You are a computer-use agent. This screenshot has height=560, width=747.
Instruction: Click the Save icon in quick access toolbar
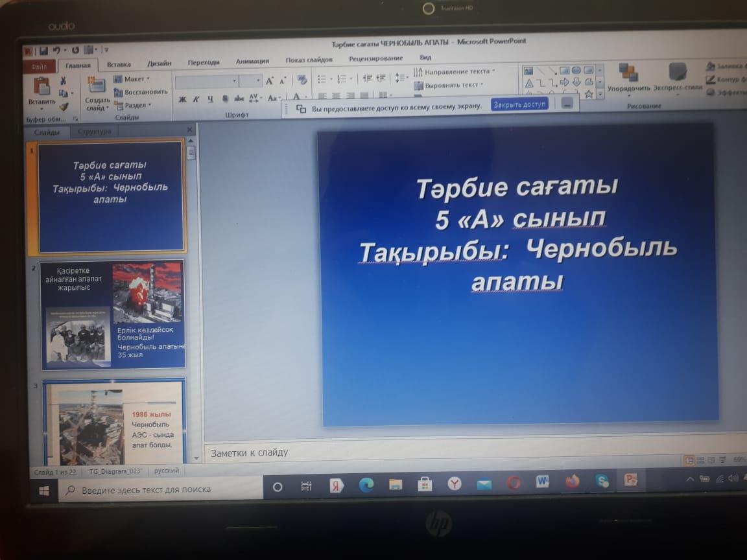click(x=43, y=50)
